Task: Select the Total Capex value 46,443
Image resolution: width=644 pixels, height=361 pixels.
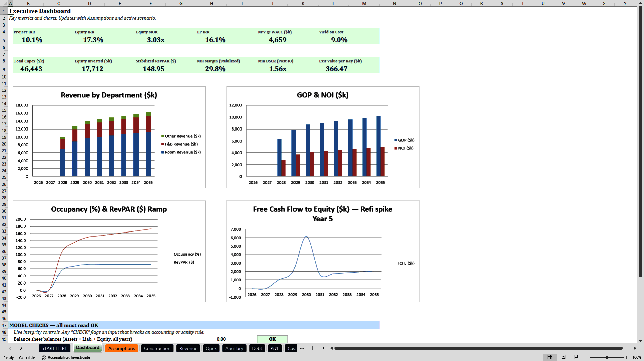Action: [31, 69]
